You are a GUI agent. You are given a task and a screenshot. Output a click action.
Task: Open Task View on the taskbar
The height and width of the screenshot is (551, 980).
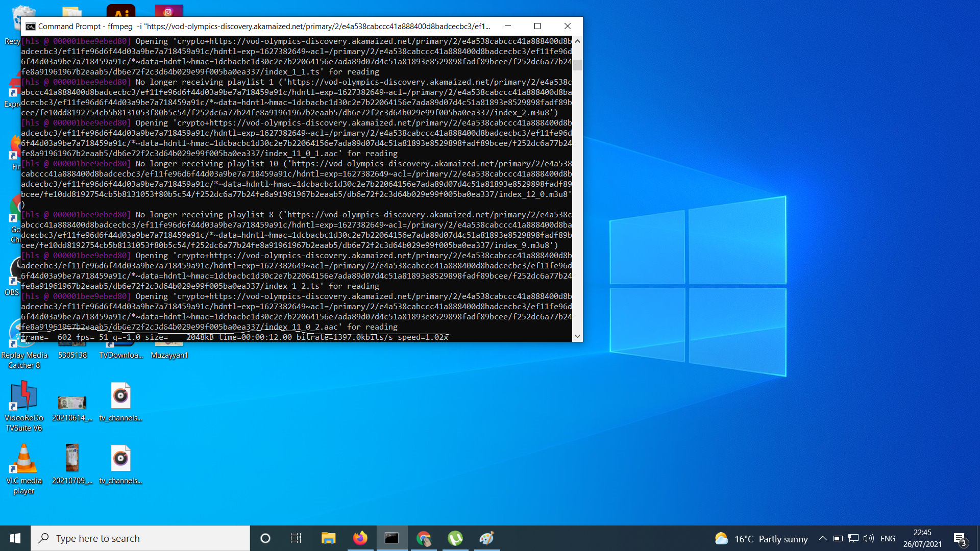pos(296,538)
